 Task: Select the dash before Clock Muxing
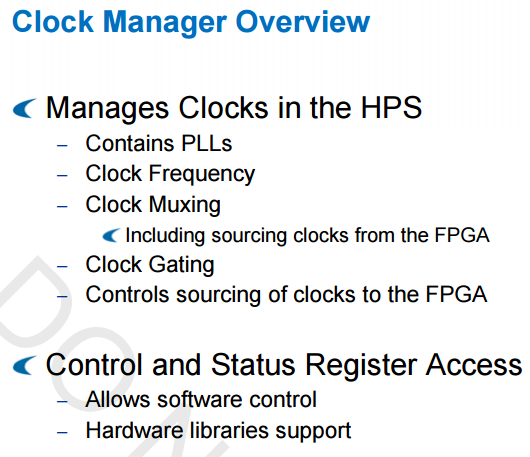[x=62, y=206]
